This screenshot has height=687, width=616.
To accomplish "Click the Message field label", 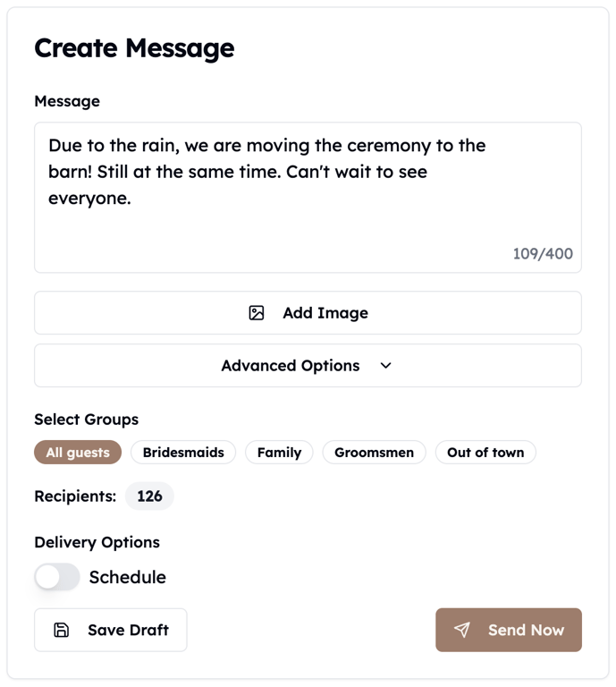I will [x=67, y=101].
